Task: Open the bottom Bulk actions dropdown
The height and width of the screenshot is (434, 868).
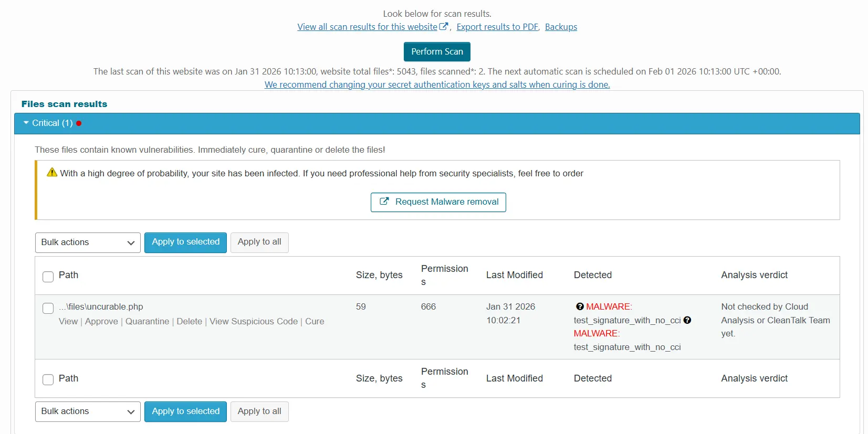Action: point(88,411)
